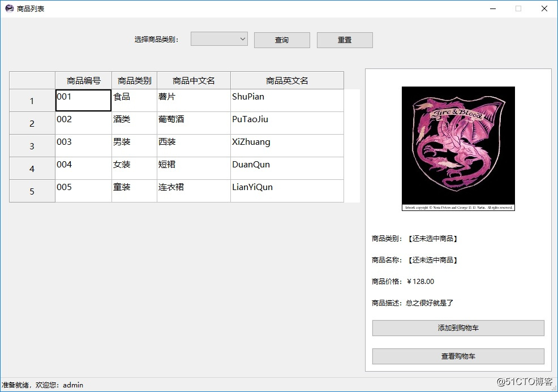Viewport: 558px width, 392px height.
Task: Click the 重置 reset button
Action: [345, 40]
